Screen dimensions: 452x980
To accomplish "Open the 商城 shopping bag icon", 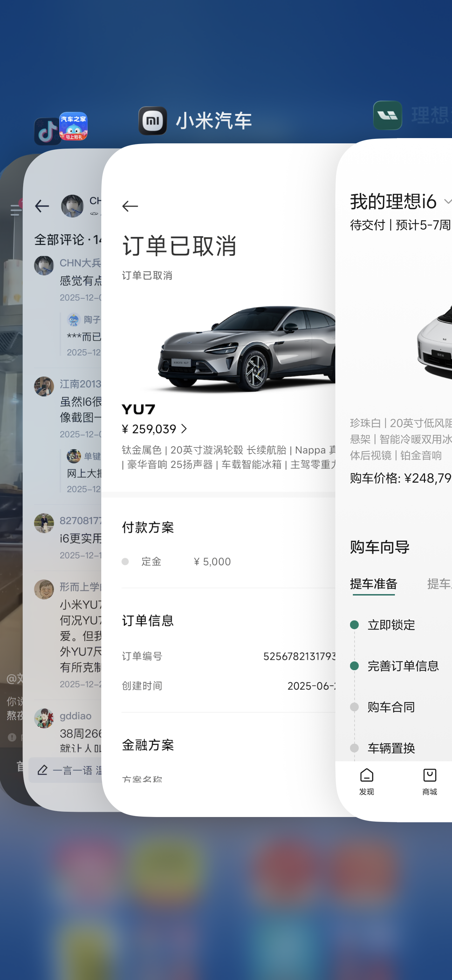I will 430,782.
